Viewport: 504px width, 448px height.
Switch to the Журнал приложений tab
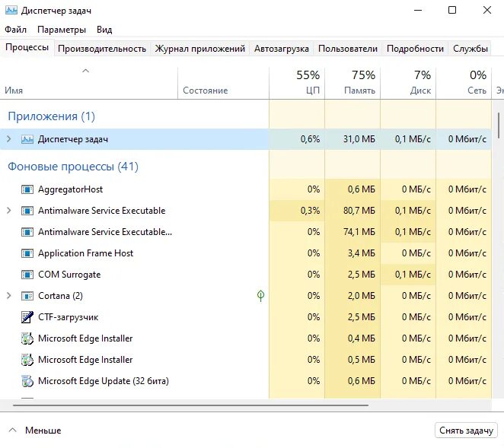tap(200, 49)
